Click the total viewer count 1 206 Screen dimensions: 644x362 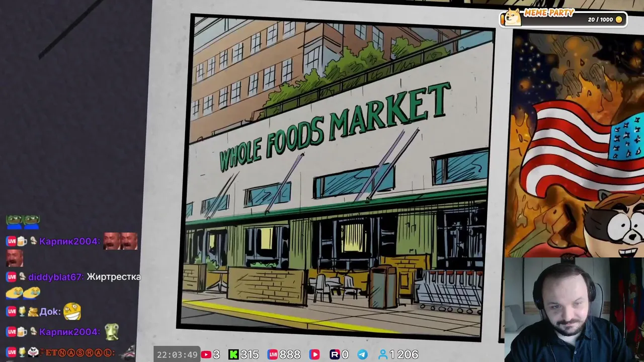tap(404, 354)
